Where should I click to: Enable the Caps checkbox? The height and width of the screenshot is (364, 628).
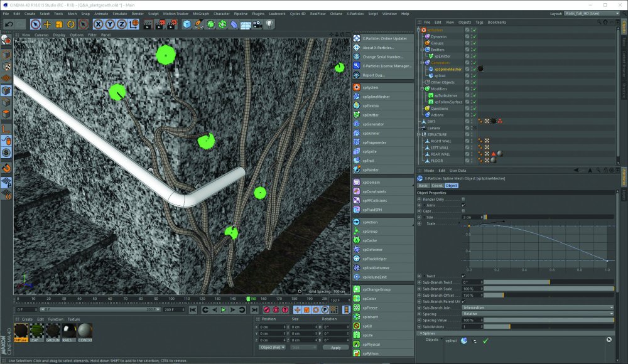tap(463, 211)
